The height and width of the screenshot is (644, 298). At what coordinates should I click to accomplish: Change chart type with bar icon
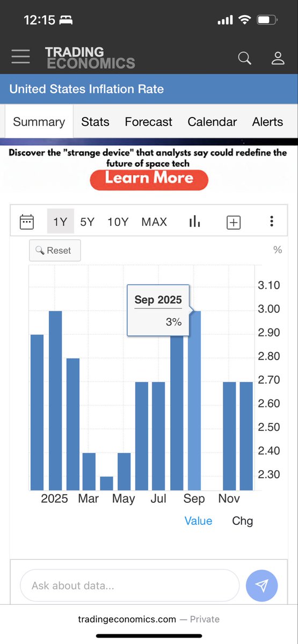(x=194, y=222)
